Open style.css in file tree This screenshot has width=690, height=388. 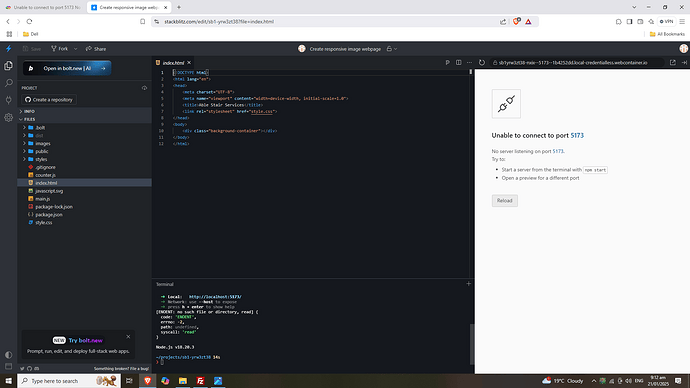[x=44, y=223]
